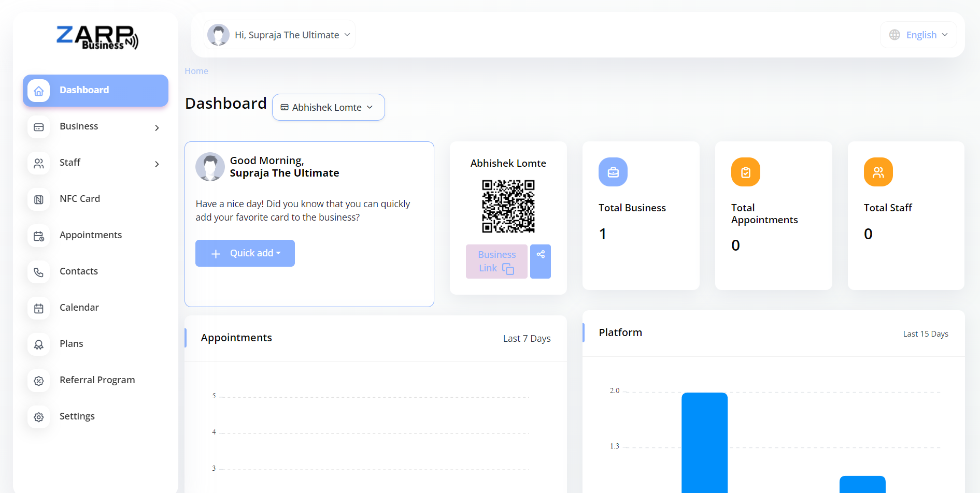
Task: Click the Last 15 Days label
Action: pyautogui.click(x=926, y=334)
